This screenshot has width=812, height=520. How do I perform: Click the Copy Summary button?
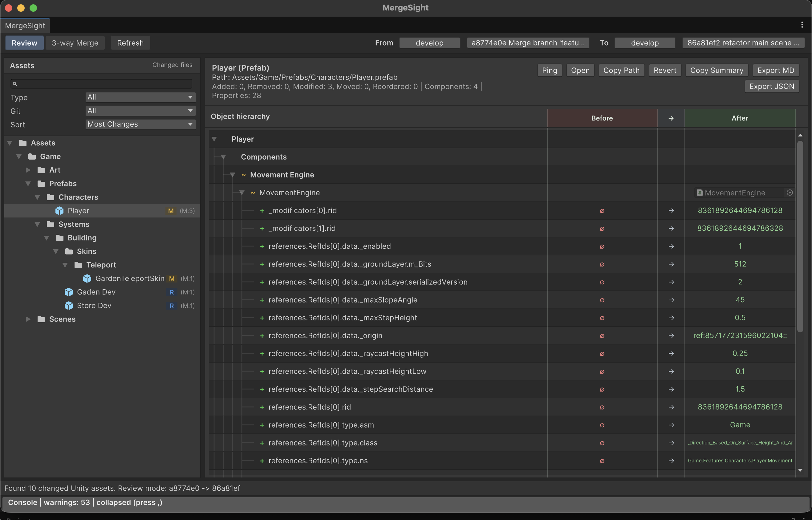pyautogui.click(x=717, y=70)
